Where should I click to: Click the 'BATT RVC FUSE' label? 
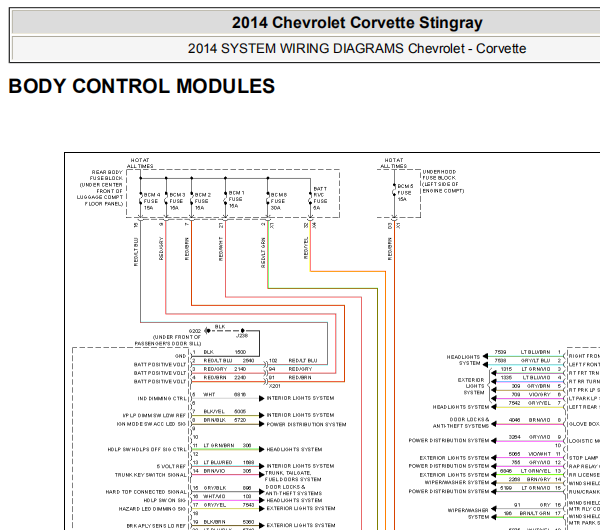point(320,198)
